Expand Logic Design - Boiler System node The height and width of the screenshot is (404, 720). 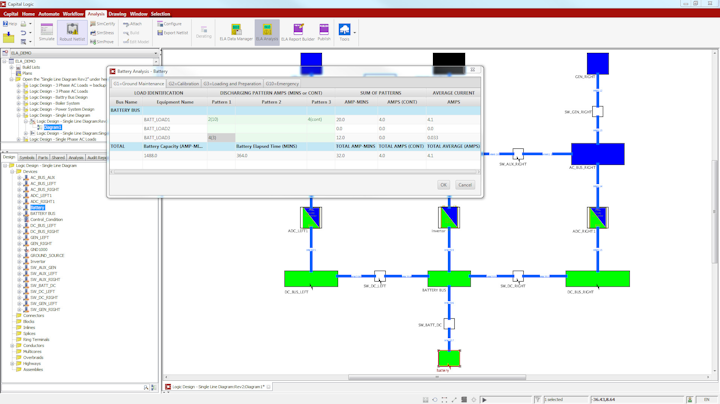pos(19,103)
